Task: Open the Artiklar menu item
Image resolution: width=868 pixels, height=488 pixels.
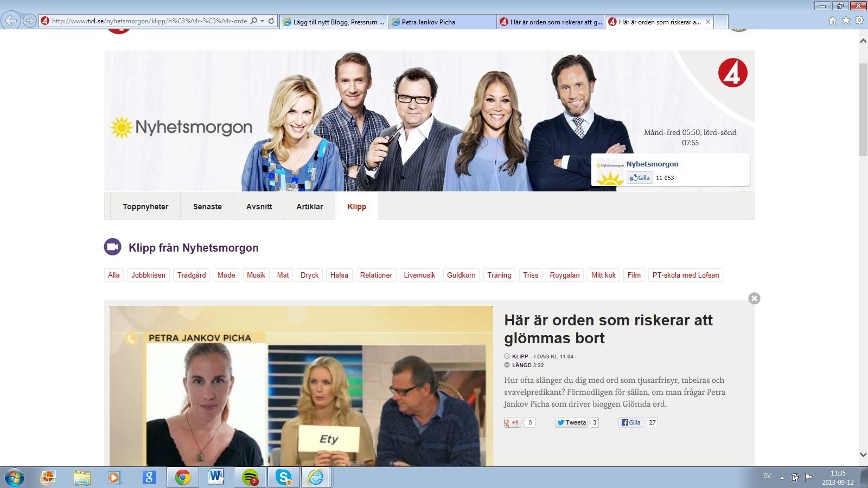Action: [309, 207]
